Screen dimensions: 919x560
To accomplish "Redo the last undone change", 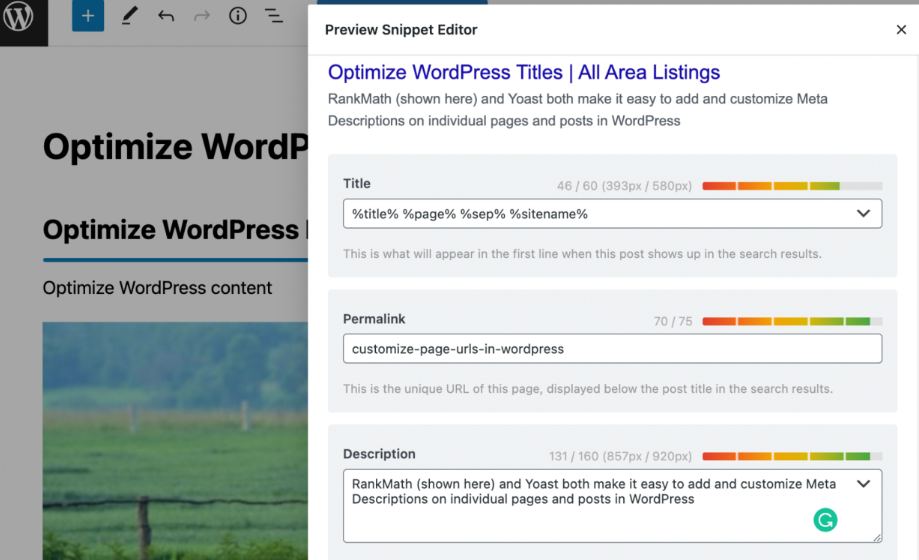I will tap(202, 16).
